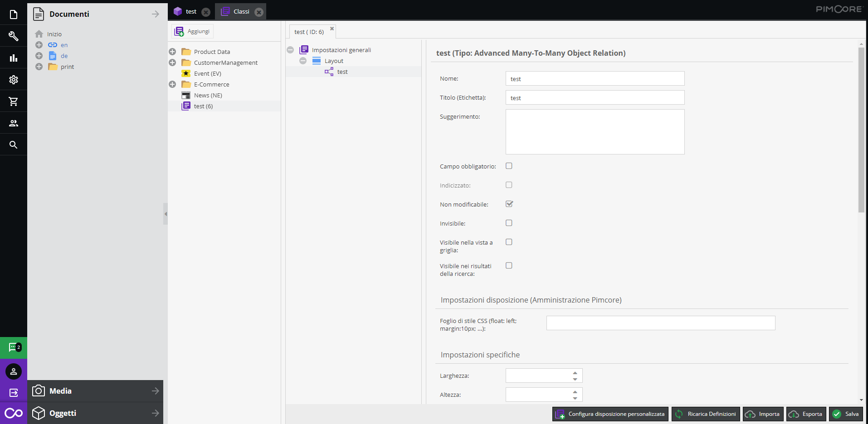Open the Tools wrench menu
The height and width of the screenshot is (424, 868).
pos(14,36)
